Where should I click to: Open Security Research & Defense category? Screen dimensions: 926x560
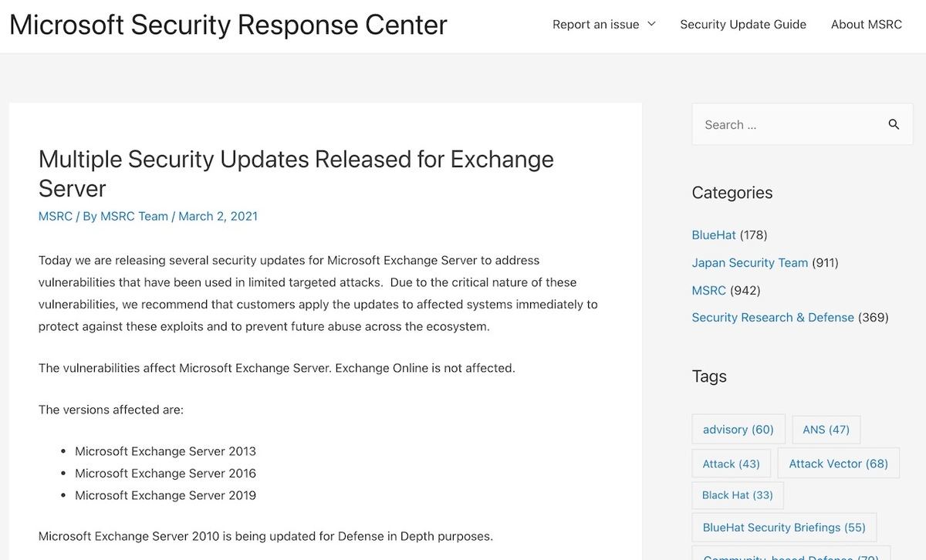(772, 317)
